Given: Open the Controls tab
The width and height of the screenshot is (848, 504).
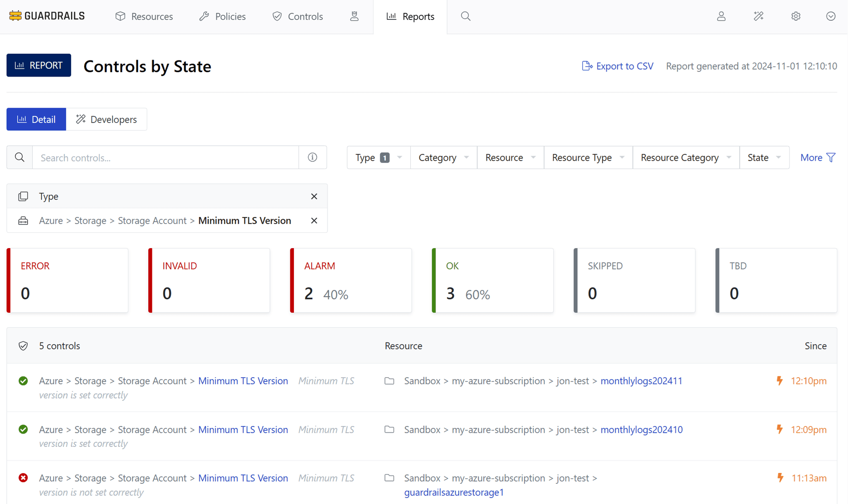Looking at the screenshot, I should [x=297, y=17].
